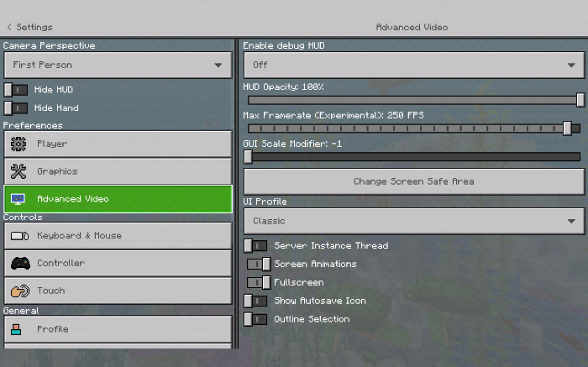
Task: Enable the Outline Selection switch
Action: pos(255,319)
